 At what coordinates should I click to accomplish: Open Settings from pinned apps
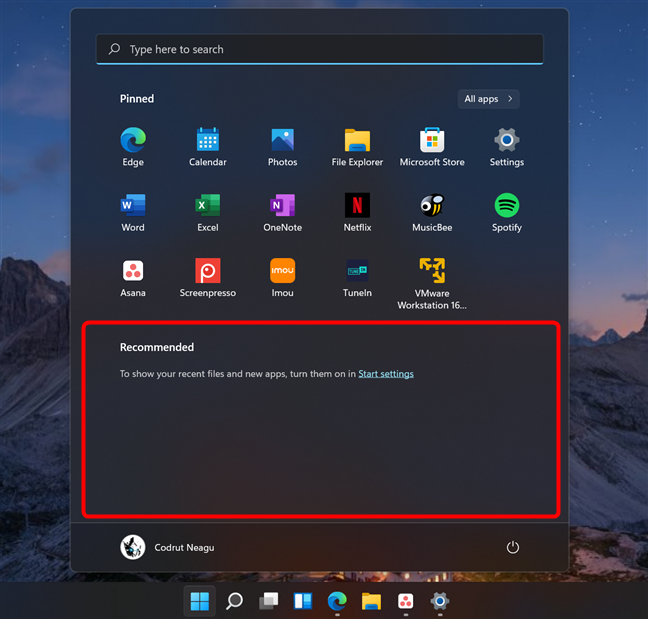507,147
